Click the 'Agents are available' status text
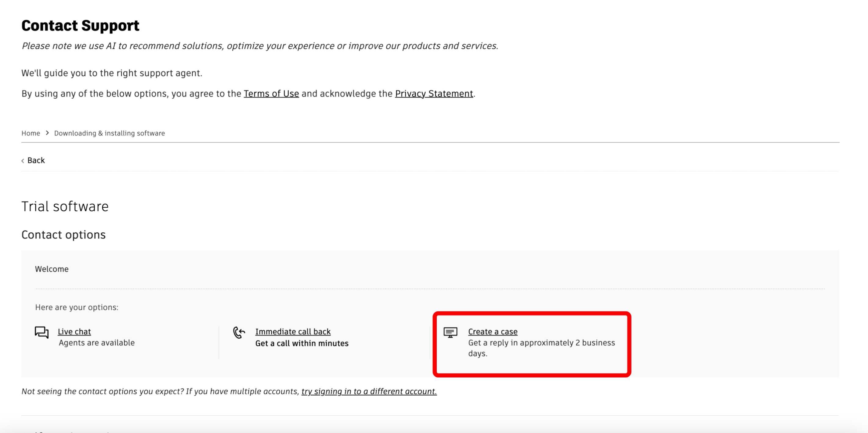This screenshot has height=433, width=868. pos(96,343)
